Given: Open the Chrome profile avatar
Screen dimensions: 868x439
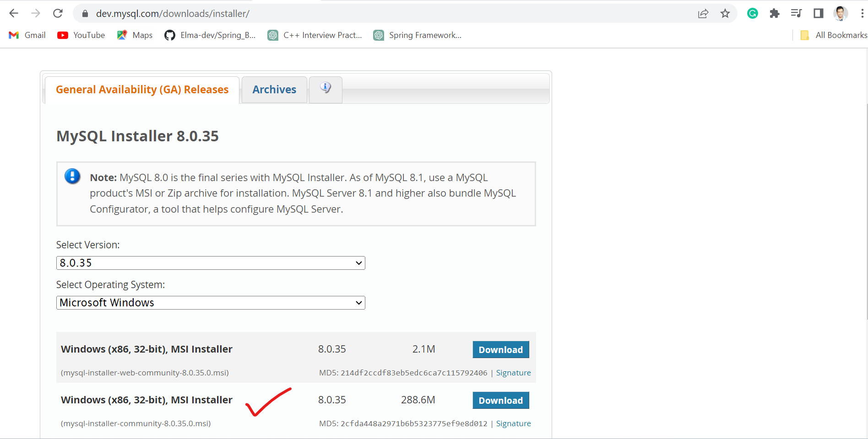Looking at the screenshot, I should pos(840,13).
